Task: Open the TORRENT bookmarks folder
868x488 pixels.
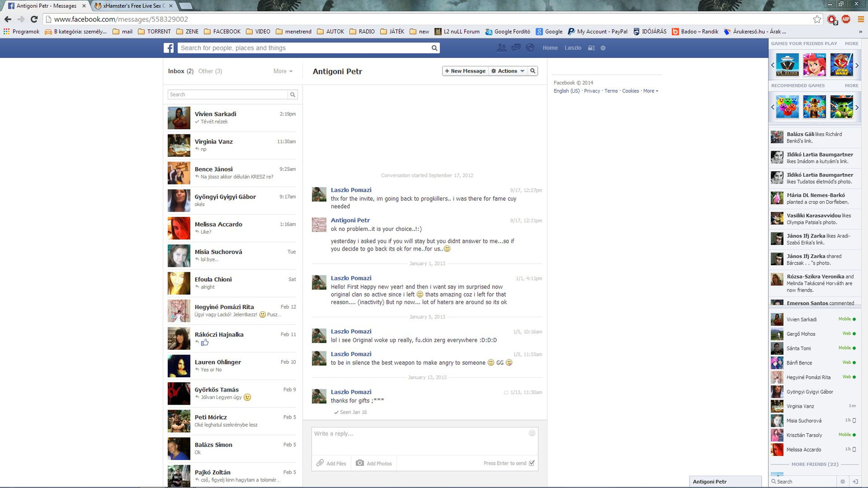Action: click(x=155, y=31)
